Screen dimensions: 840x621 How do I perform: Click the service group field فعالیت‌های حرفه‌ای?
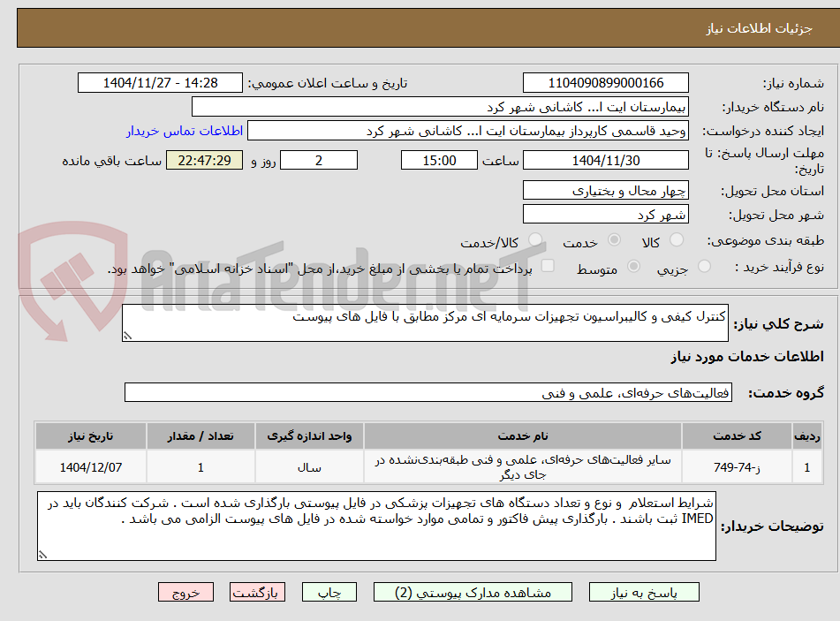coord(428,393)
